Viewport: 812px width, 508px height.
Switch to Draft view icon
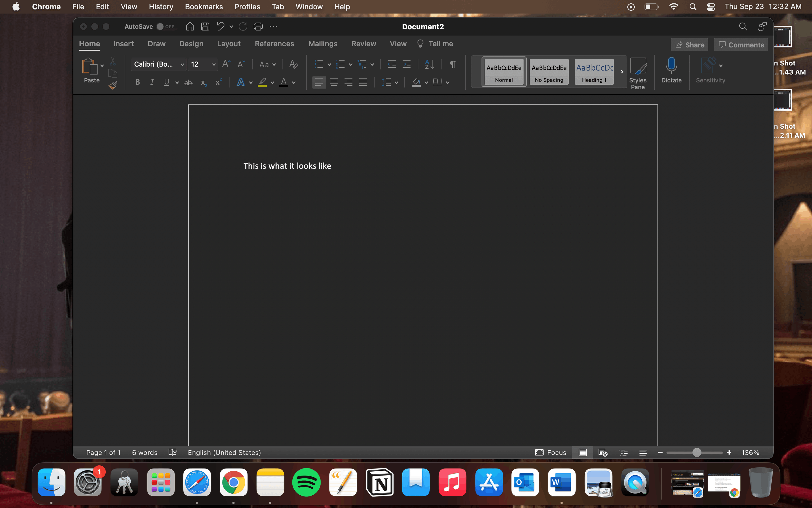(643, 453)
